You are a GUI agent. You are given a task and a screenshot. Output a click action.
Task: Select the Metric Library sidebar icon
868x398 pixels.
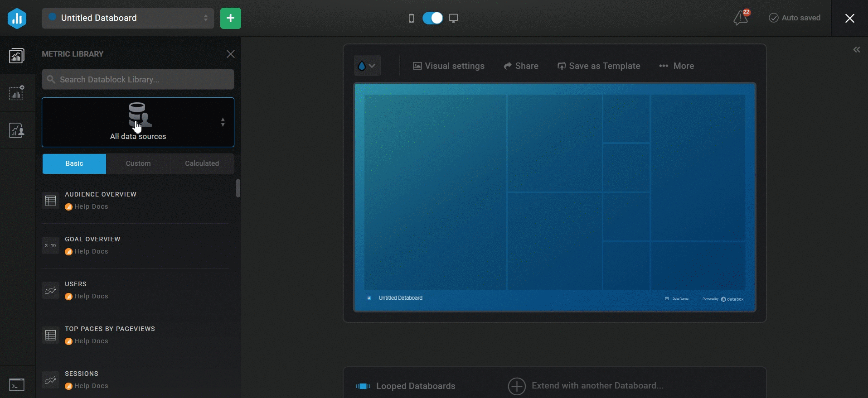tap(17, 56)
